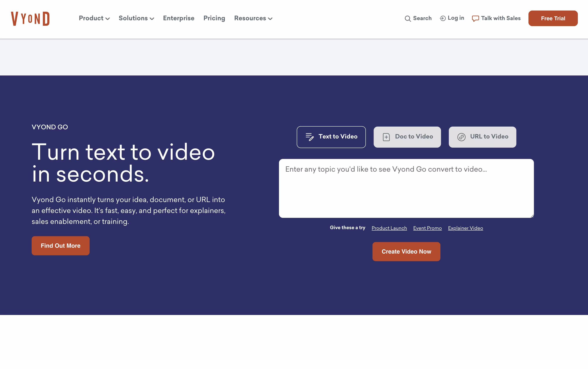Open the Product navigation menu

94,18
